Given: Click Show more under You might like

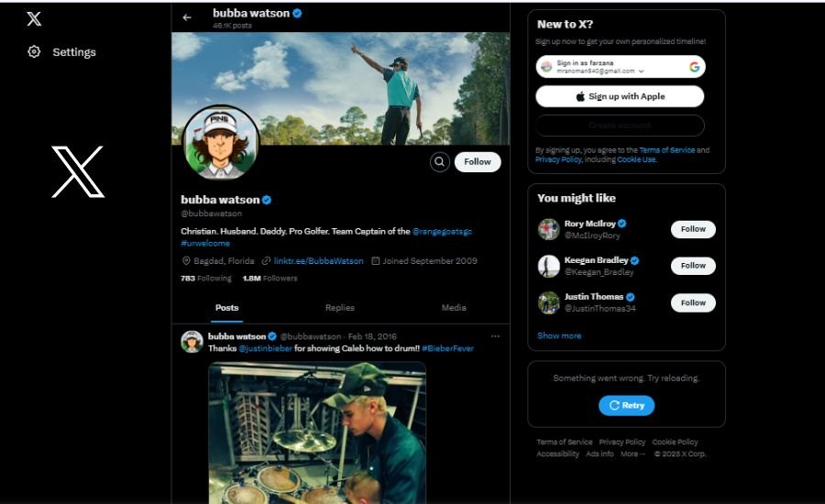Looking at the screenshot, I should [559, 335].
